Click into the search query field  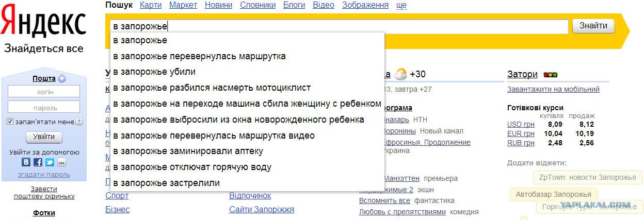[339, 26]
